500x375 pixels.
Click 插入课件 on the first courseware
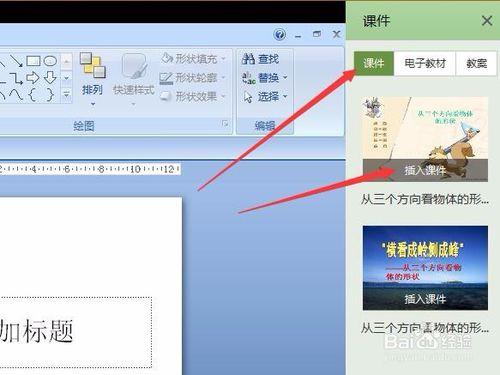click(425, 170)
